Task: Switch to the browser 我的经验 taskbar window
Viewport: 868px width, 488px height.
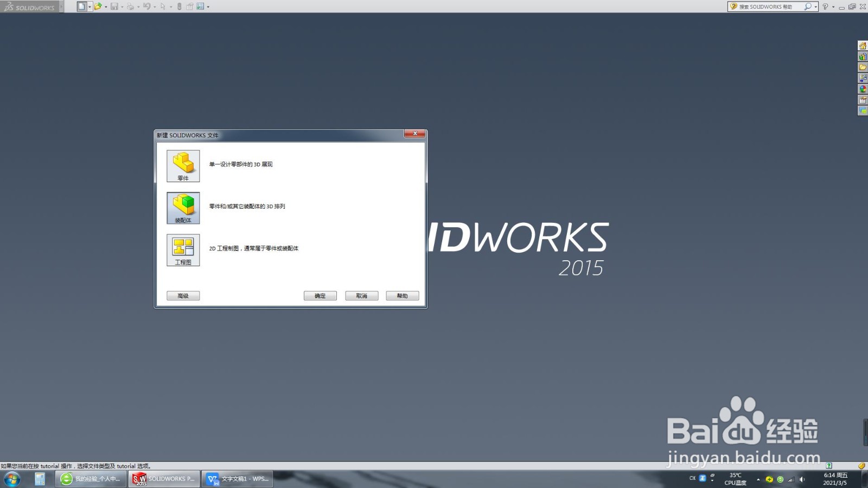Action: pos(91,479)
